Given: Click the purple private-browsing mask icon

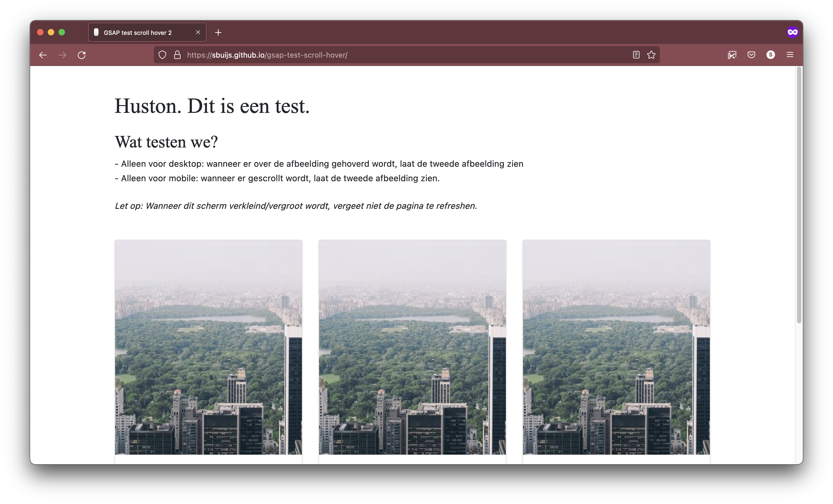Looking at the screenshot, I should [793, 32].
